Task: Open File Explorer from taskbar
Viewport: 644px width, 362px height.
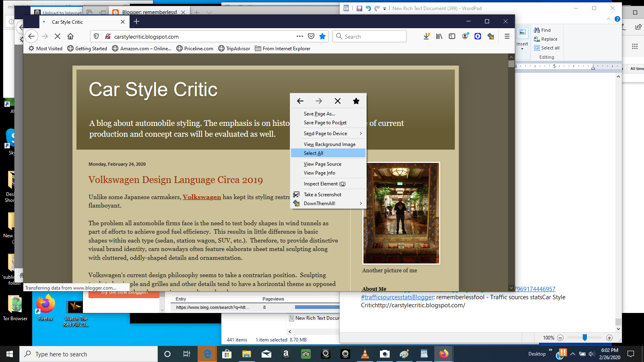Action: (x=246, y=354)
